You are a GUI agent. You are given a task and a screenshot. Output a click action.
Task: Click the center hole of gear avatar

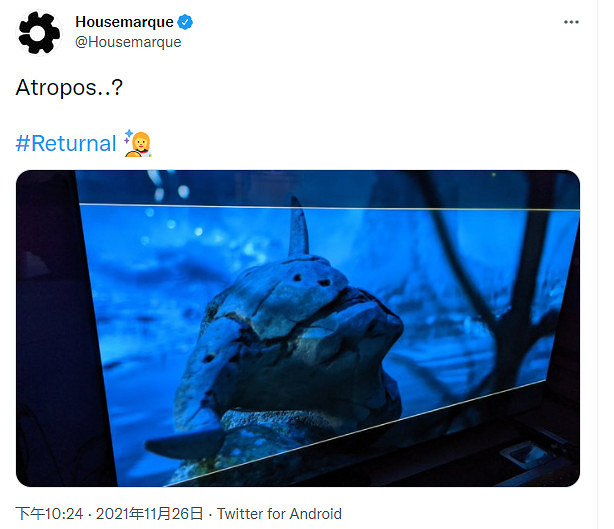pyautogui.click(x=39, y=33)
